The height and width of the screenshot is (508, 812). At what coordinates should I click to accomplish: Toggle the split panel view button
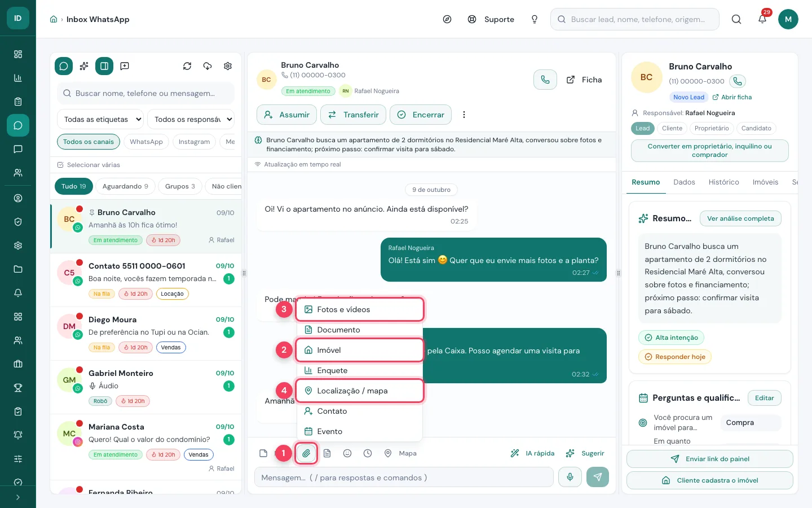(x=104, y=66)
